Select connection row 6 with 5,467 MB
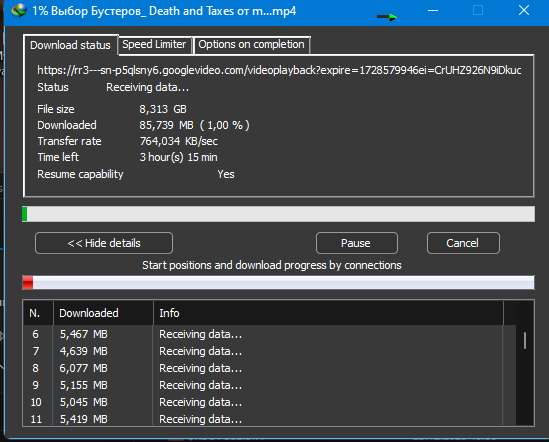Viewport: 549px width, 442px height. point(270,334)
